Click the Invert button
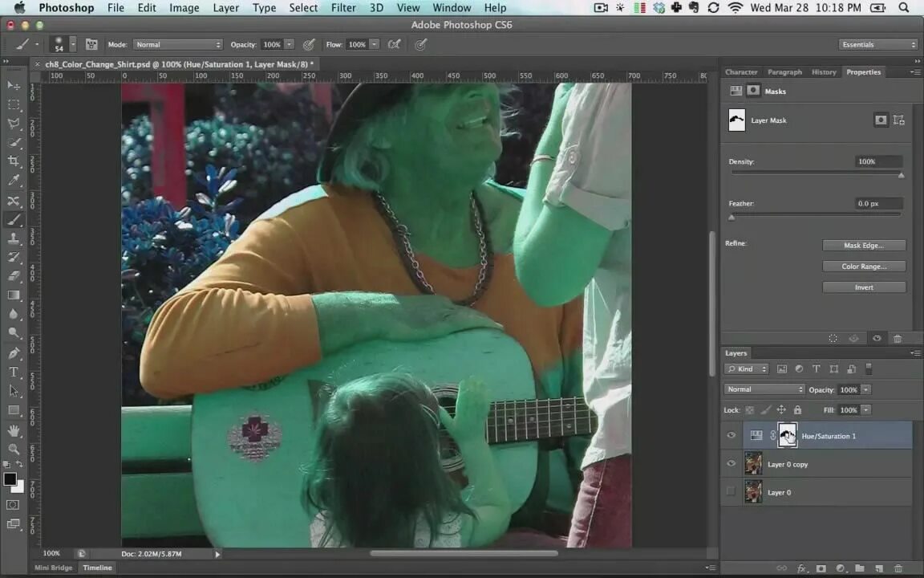Image resolution: width=924 pixels, height=578 pixels. [x=864, y=287]
